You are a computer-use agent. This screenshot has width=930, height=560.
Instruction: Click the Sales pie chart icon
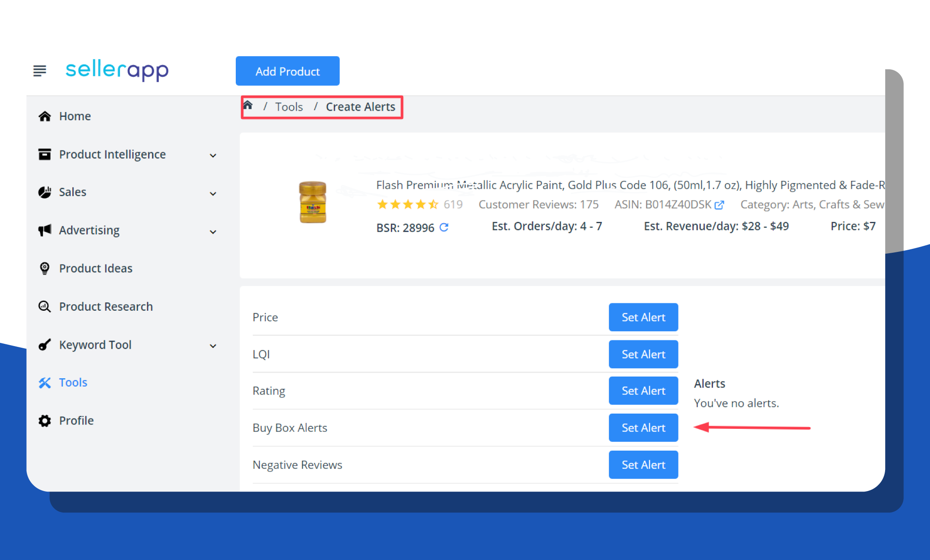coord(44,192)
